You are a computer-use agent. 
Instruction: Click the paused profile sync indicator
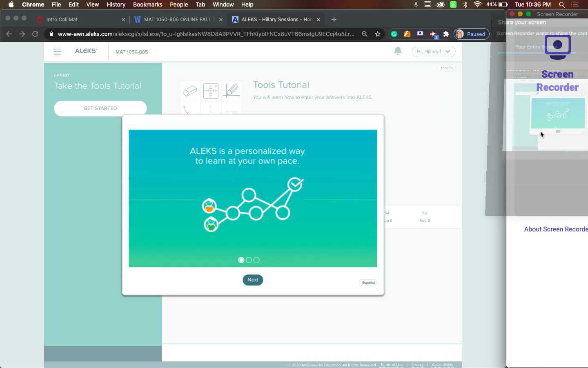[472, 34]
